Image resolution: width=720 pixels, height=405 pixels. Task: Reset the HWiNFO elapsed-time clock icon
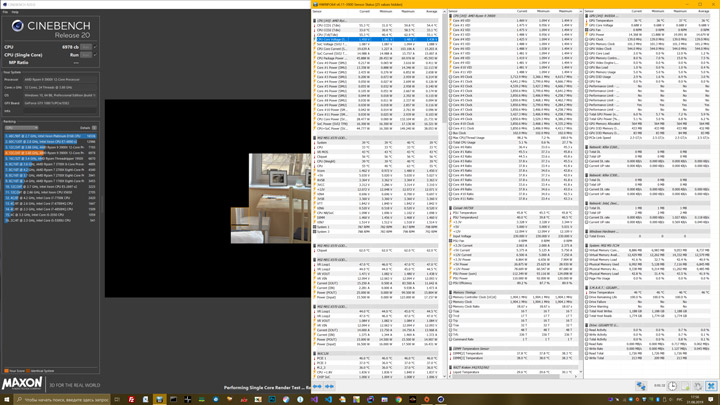(673, 386)
